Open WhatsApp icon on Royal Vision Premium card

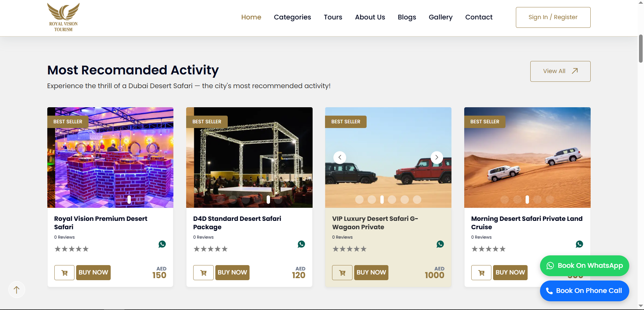coord(162,244)
